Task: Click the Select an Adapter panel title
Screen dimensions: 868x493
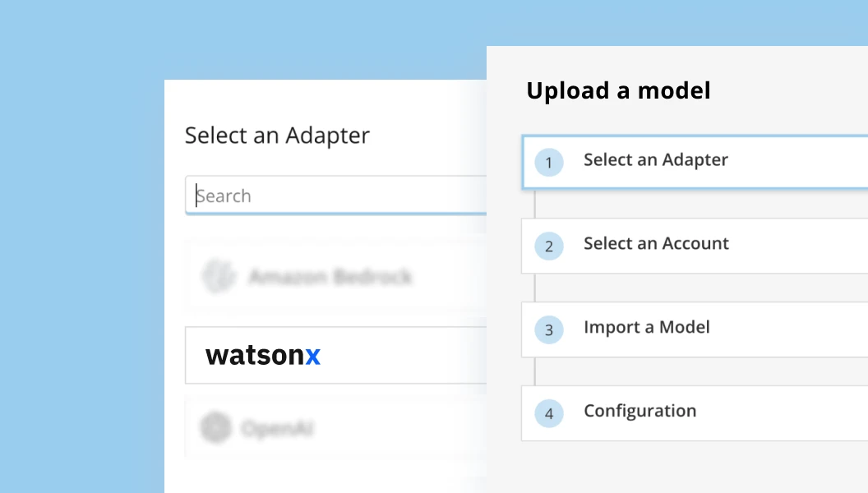Action: click(276, 135)
